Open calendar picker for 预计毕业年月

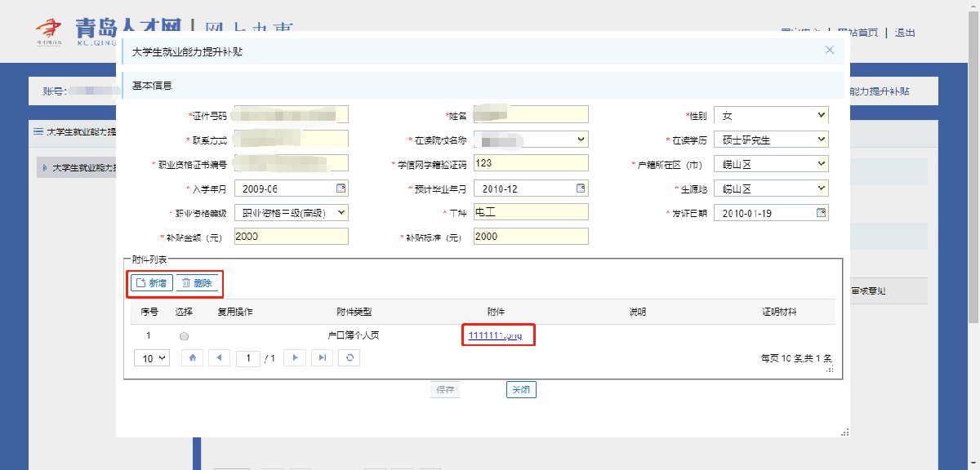581,188
